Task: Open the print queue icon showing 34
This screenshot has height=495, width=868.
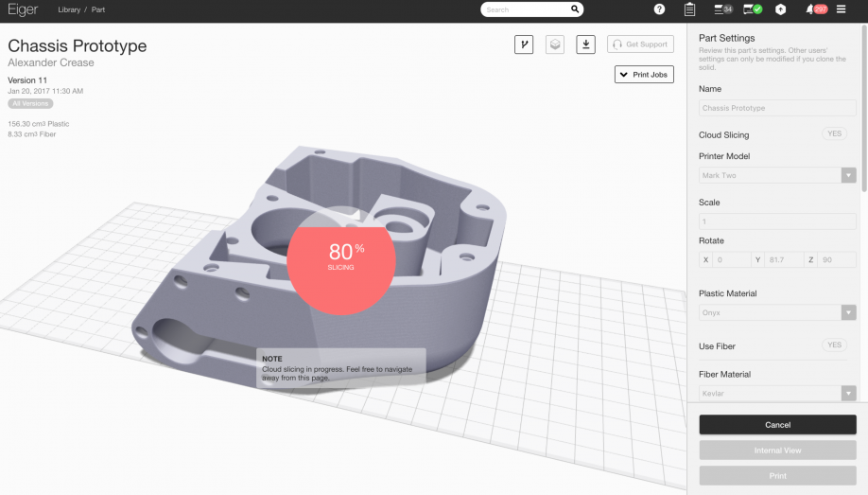Action: click(723, 9)
